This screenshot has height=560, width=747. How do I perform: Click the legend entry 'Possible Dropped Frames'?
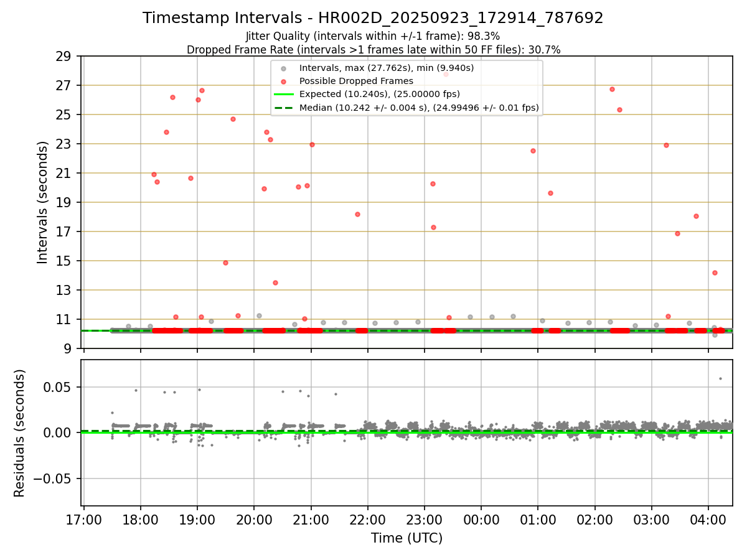(x=356, y=81)
